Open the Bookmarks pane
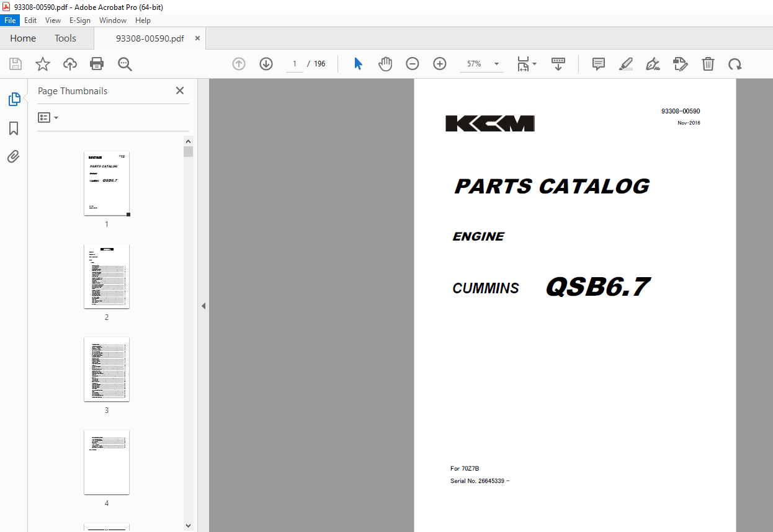The height and width of the screenshot is (532, 773). [14, 128]
